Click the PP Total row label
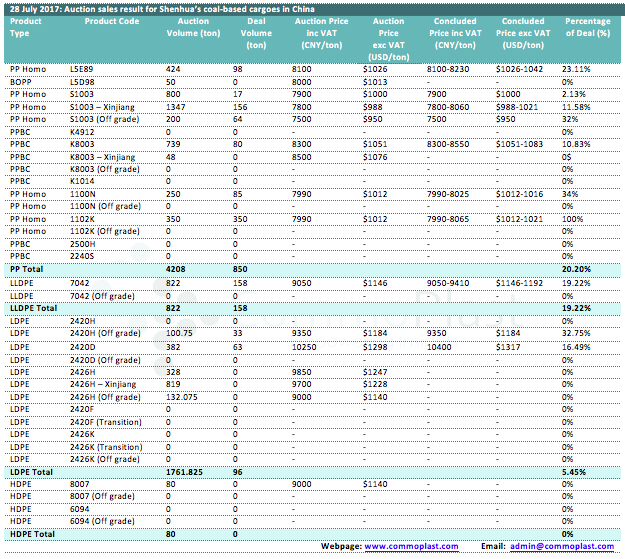The image size is (625, 559). point(28,269)
